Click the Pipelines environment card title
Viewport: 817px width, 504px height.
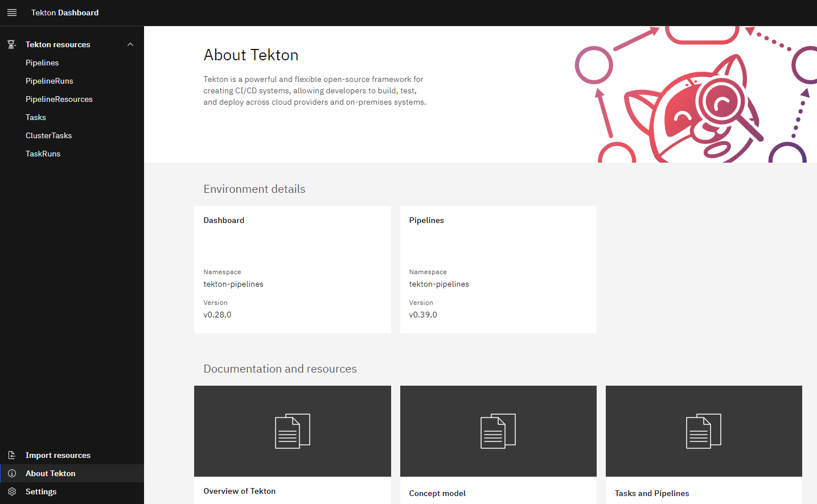tap(426, 220)
